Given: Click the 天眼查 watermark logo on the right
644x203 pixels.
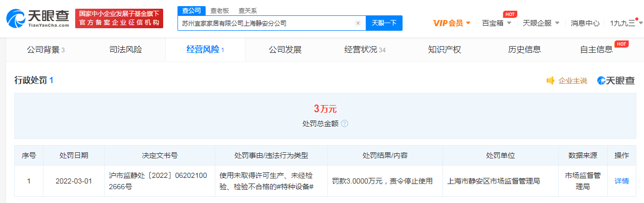Looking at the screenshot, I should 616,80.
